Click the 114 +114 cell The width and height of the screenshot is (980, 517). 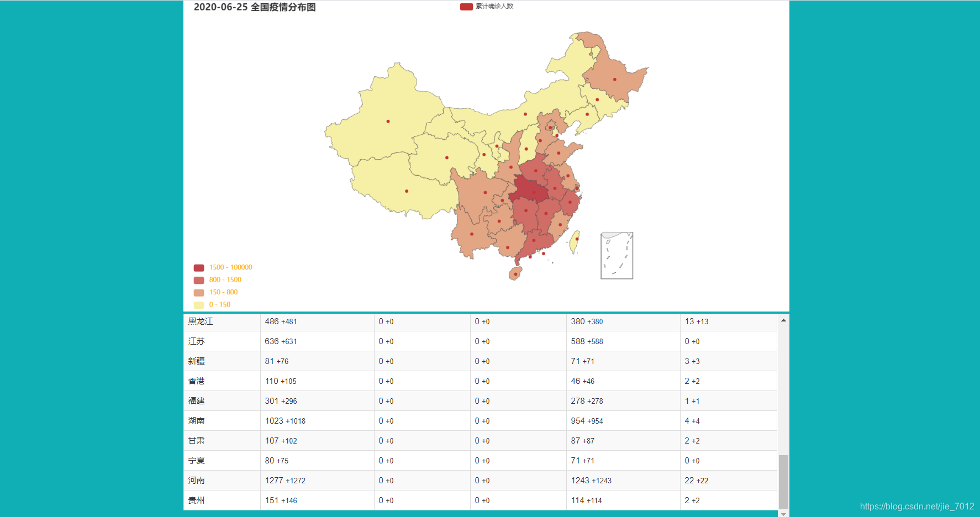(623, 500)
